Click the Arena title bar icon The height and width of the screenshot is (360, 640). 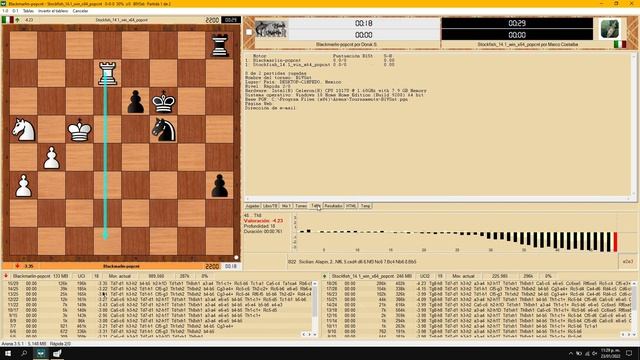click(x=4, y=4)
